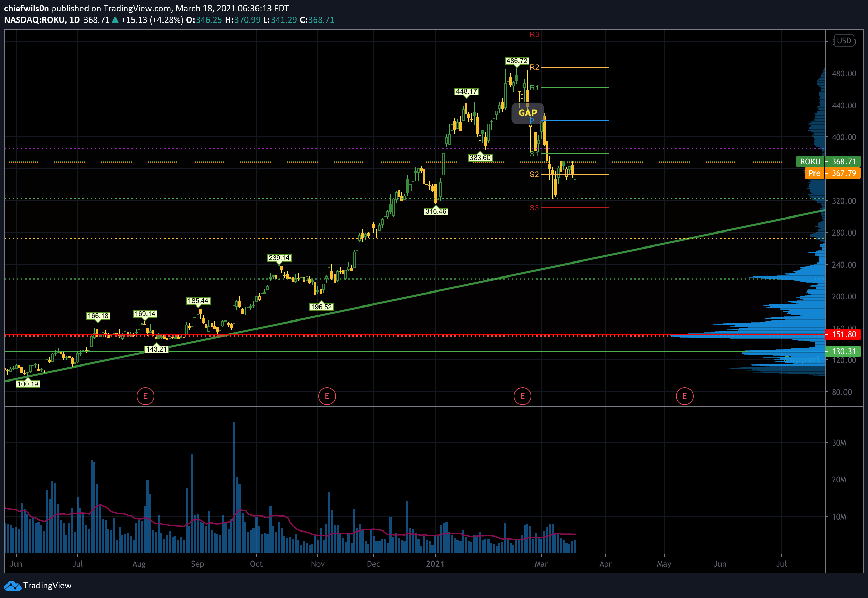The height and width of the screenshot is (598, 868).
Task: Click the 169.14 pivot high label
Action: click(x=145, y=314)
